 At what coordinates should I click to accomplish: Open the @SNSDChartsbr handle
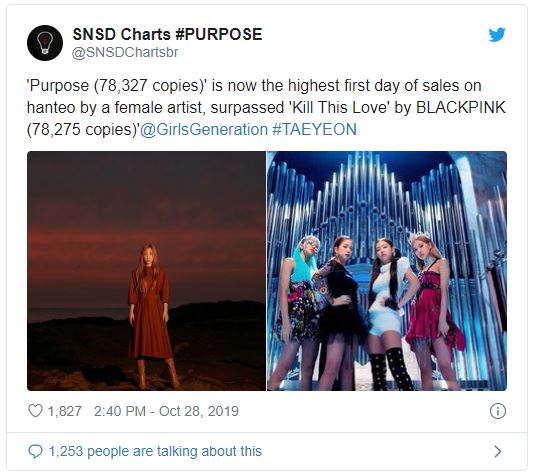[125, 52]
